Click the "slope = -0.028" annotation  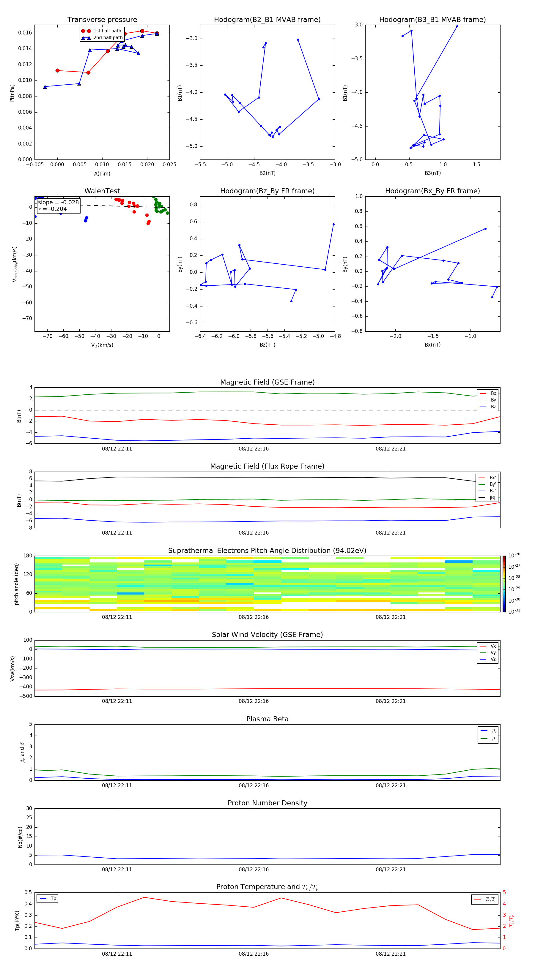point(58,203)
